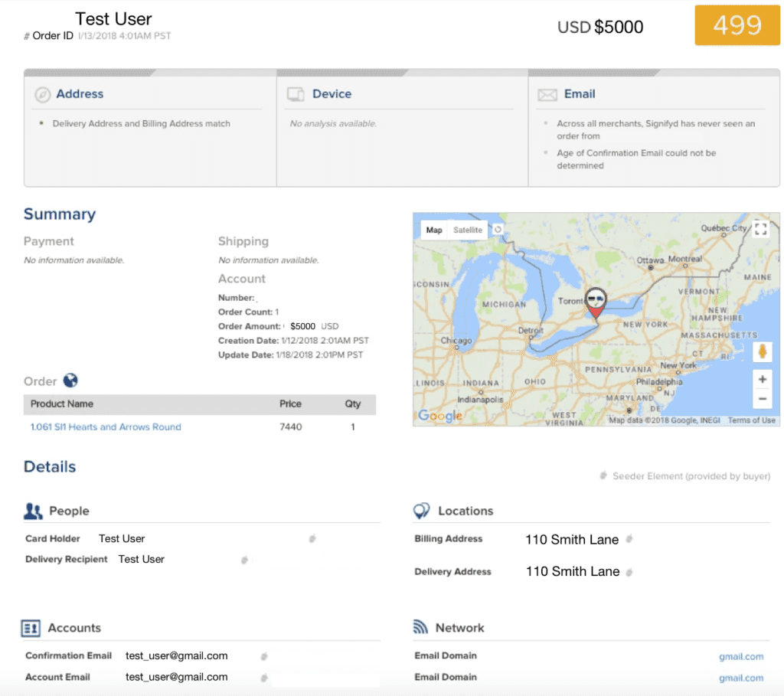Viewport: 784px width, 696px height.
Task: Open the map's Terms of Use link
Action: (x=752, y=420)
